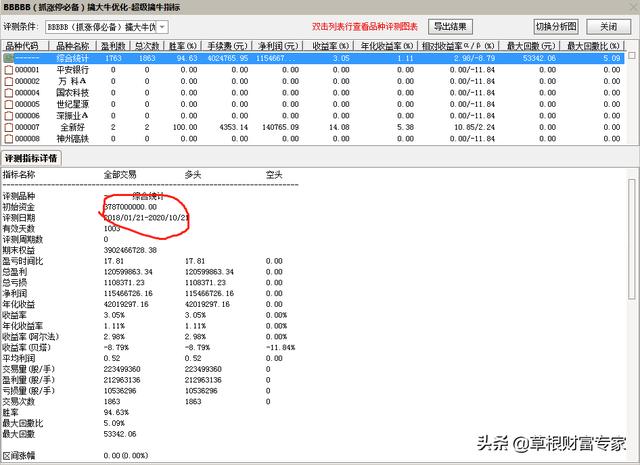The width and height of the screenshot is (640, 465).
Task: Select the icon next to 000004 国农科技
Action: click(9, 93)
